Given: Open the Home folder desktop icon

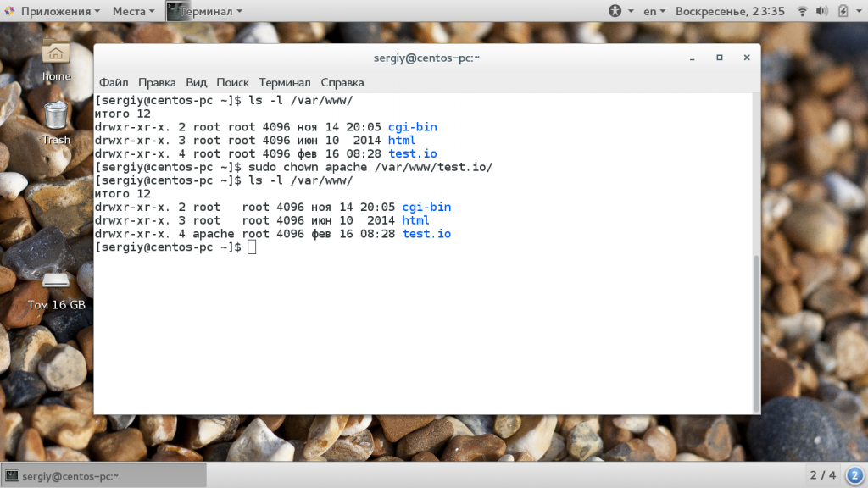Looking at the screenshot, I should pos(56,60).
